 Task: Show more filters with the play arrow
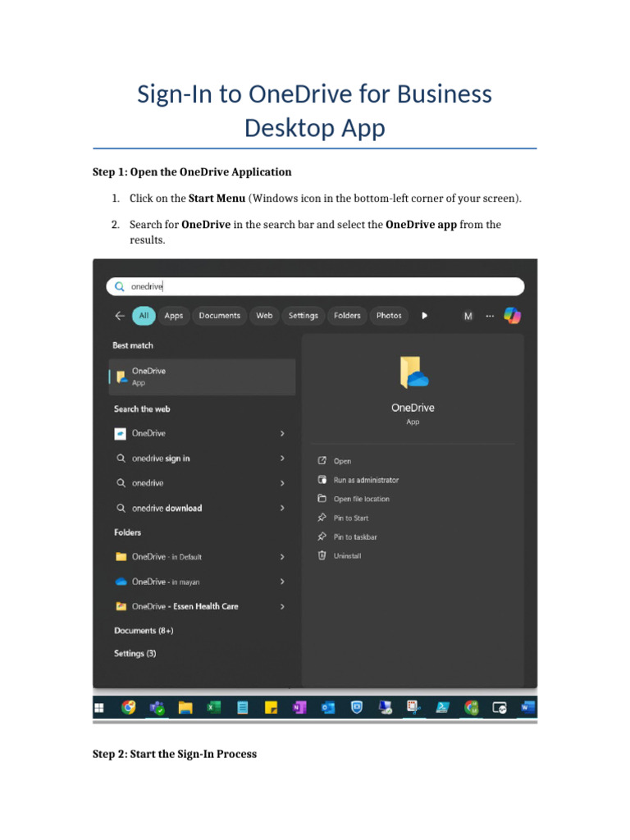click(424, 316)
